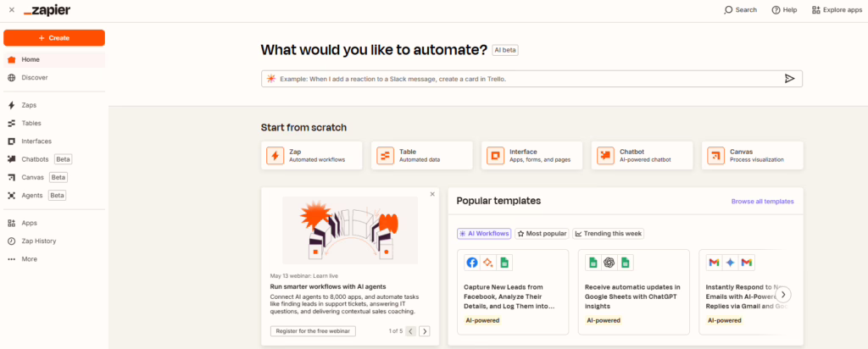Open Chatbots in the sidebar

click(54, 159)
